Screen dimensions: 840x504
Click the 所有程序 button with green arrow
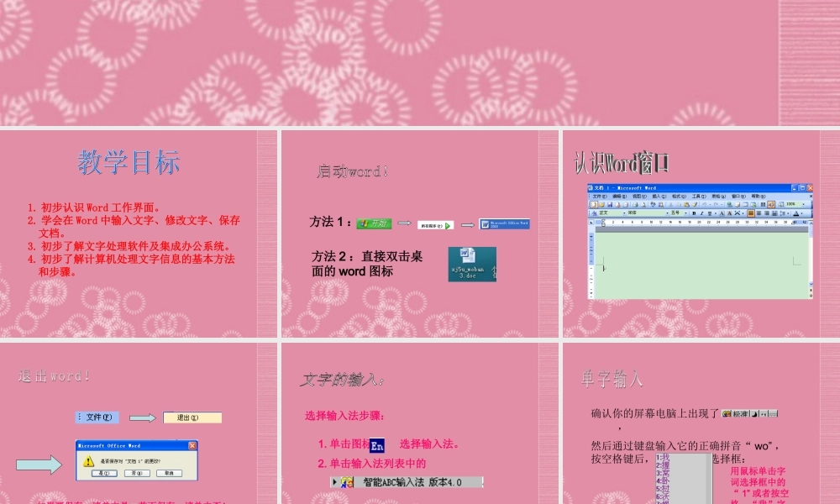(435, 225)
